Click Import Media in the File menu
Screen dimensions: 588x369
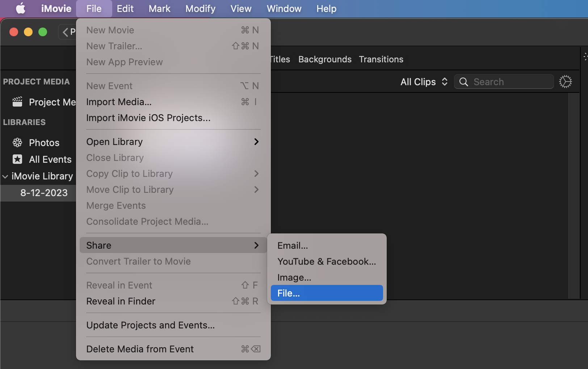point(119,102)
